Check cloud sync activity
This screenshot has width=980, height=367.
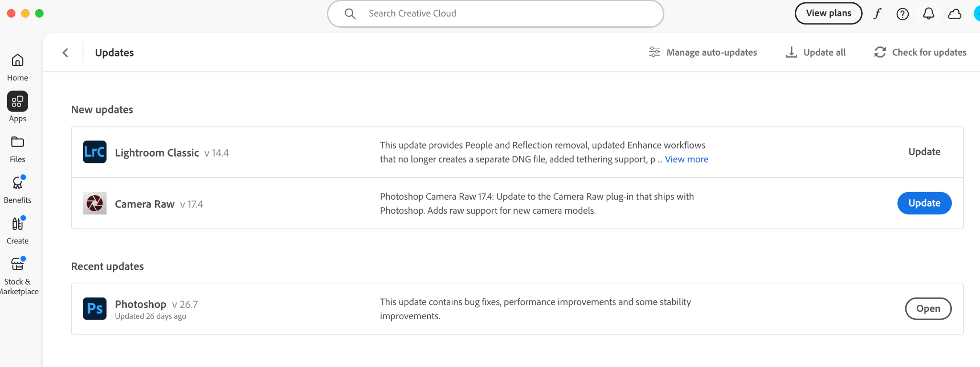(x=954, y=13)
